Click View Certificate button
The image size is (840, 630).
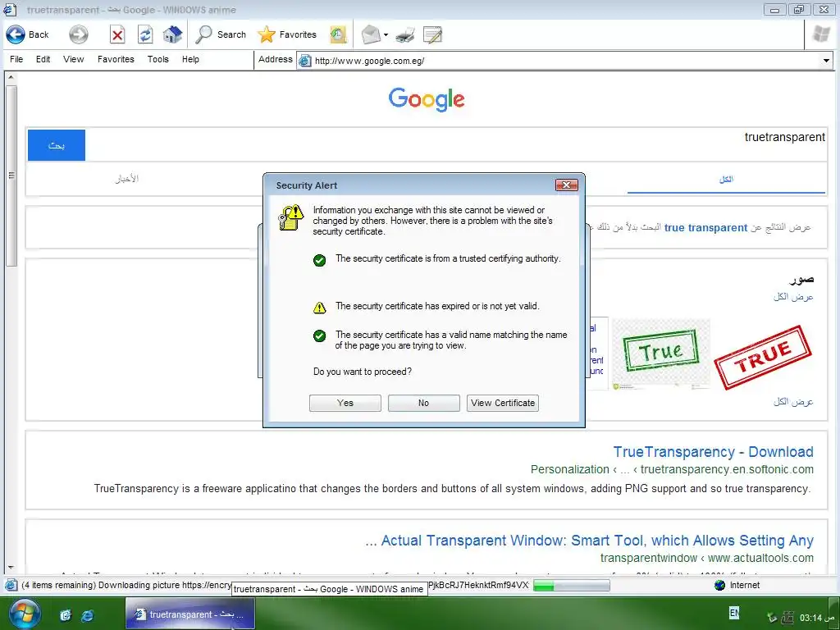point(503,403)
